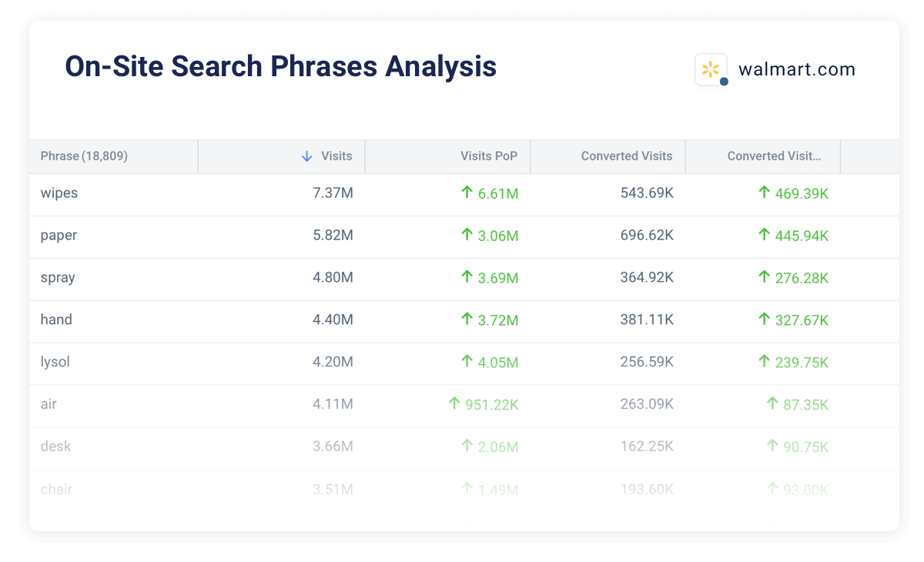924x562 pixels.
Task: Select the green arrow next to 951.22K
Action: [456, 404]
